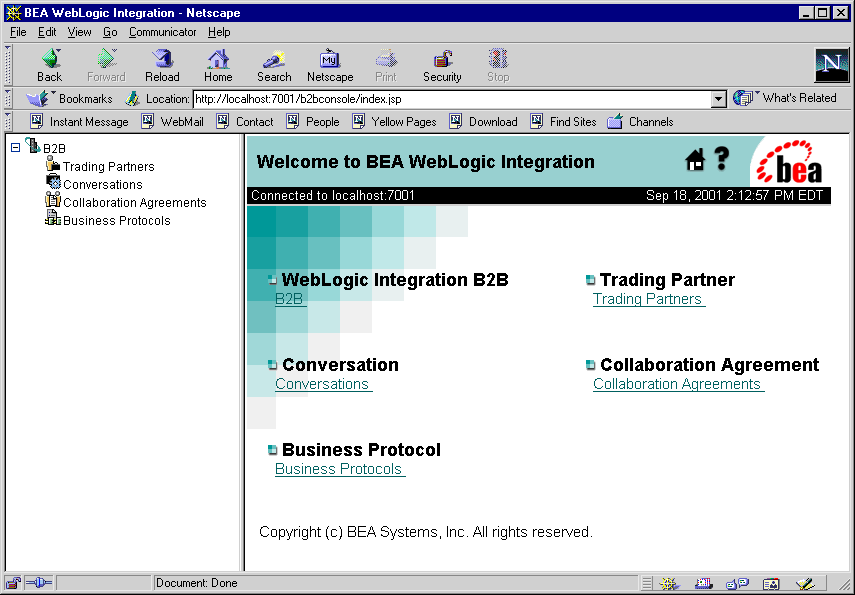Open the Trading Partners link in main page
855x595 pixels.
coord(648,299)
